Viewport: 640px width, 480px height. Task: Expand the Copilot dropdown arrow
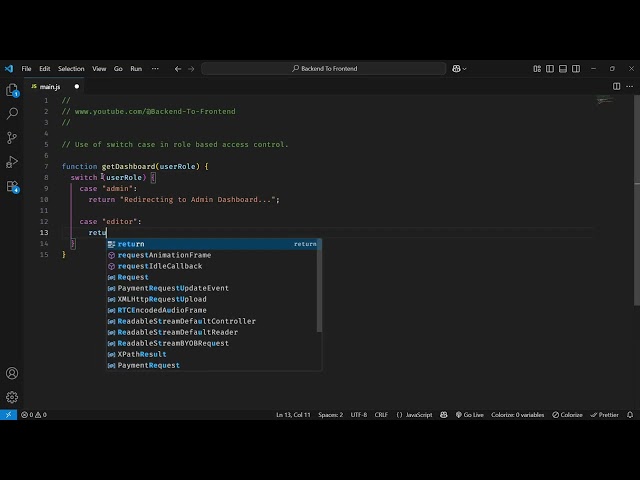point(464,69)
